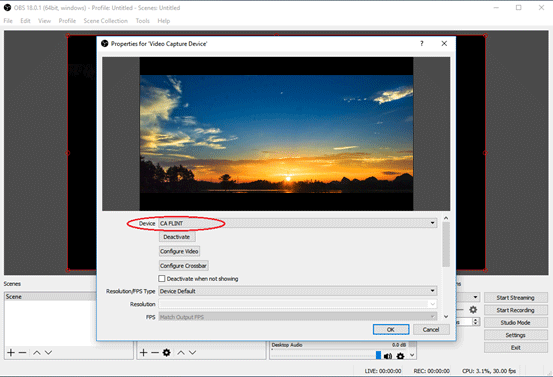Remove the selected scene with the minus icon in Scenes
Image resolution: width=553 pixels, height=377 pixels.
(23, 352)
